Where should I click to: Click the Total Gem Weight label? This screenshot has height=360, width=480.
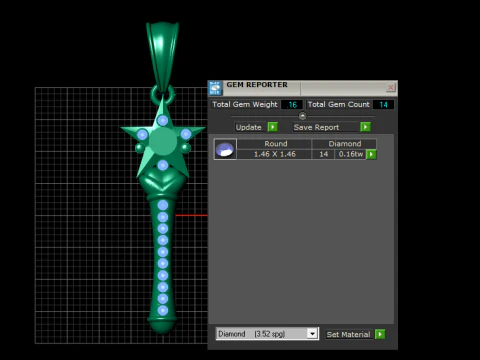[245, 104]
